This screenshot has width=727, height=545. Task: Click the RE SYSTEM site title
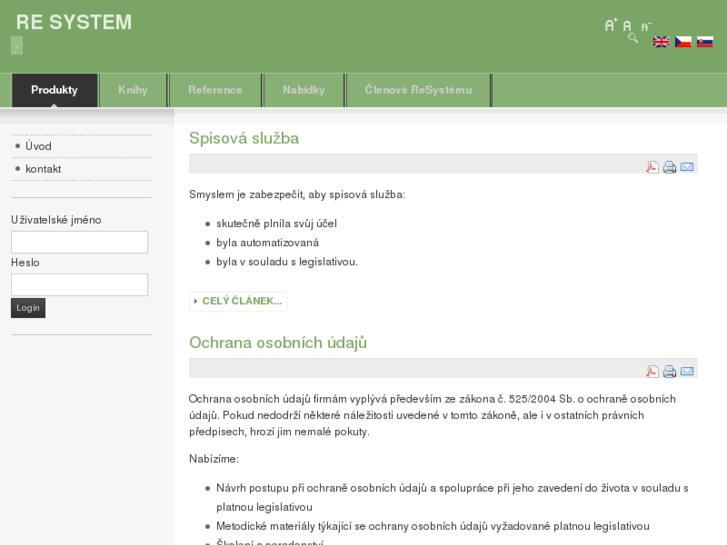(74, 22)
